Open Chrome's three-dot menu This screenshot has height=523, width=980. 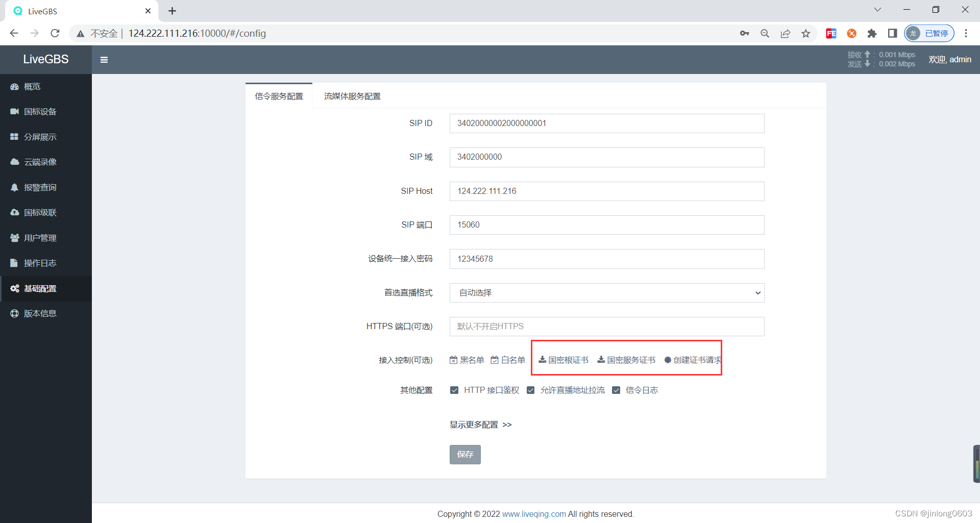pos(966,33)
